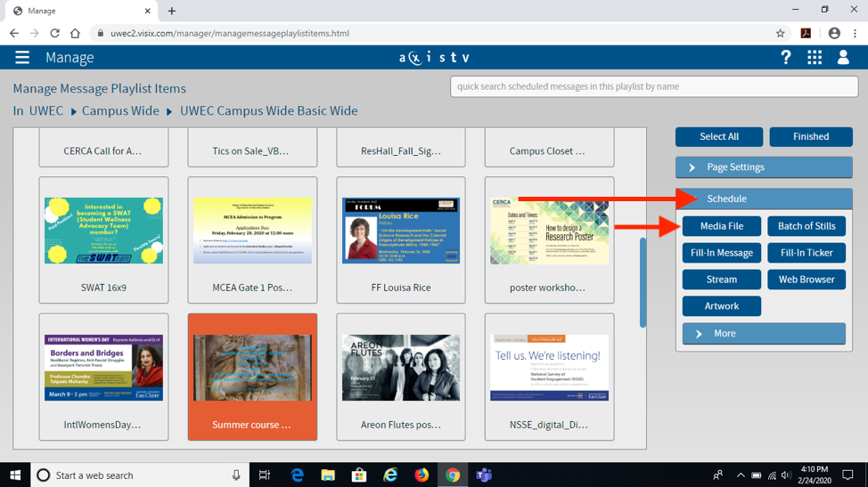Open Task View in taskbar
This screenshot has height=487, width=868.
pyautogui.click(x=264, y=475)
